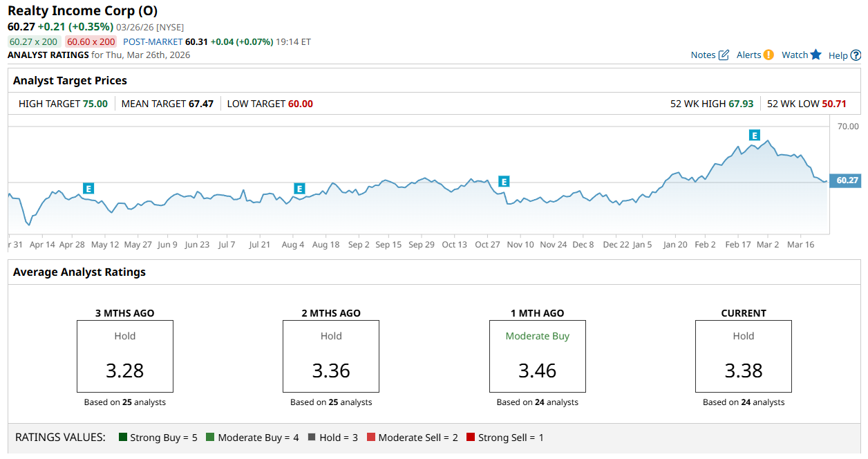
Task: Open the Alerts link
Action: click(748, 55)
